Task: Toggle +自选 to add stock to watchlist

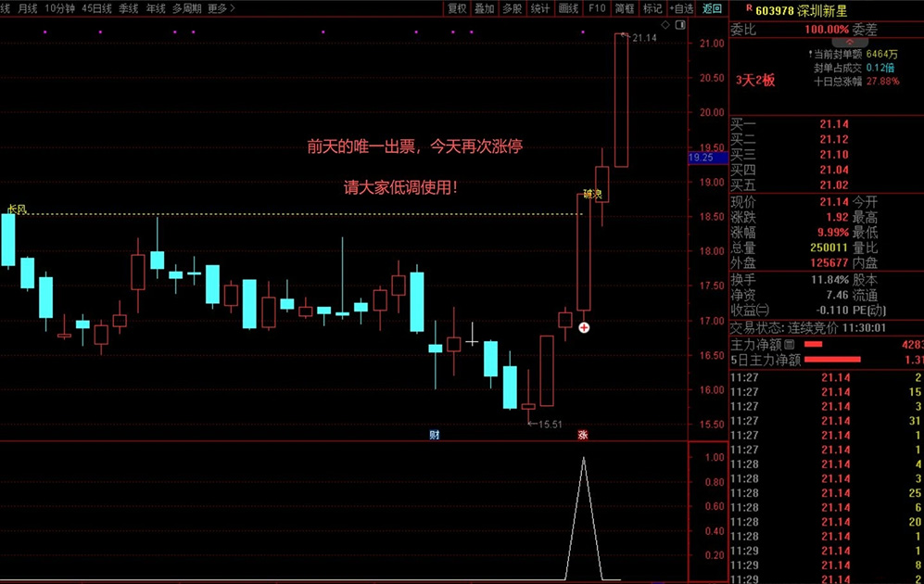Action: 679,8
